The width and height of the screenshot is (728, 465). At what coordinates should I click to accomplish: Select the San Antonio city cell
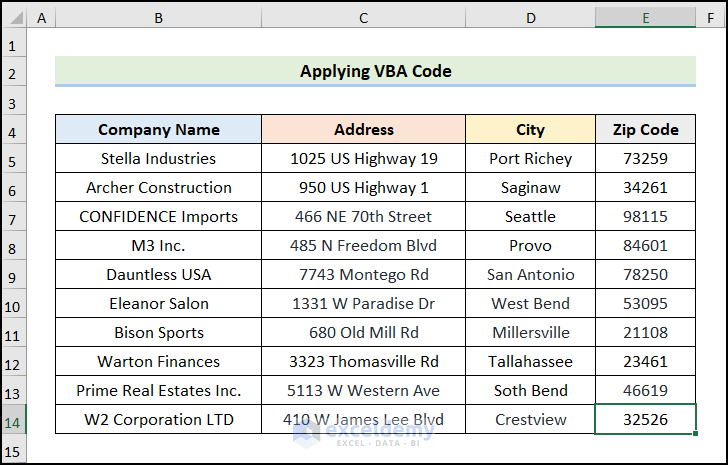pos(531,275)
